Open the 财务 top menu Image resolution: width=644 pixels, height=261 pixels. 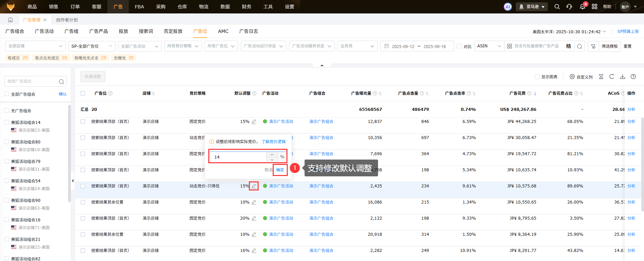tap(247, 7)
